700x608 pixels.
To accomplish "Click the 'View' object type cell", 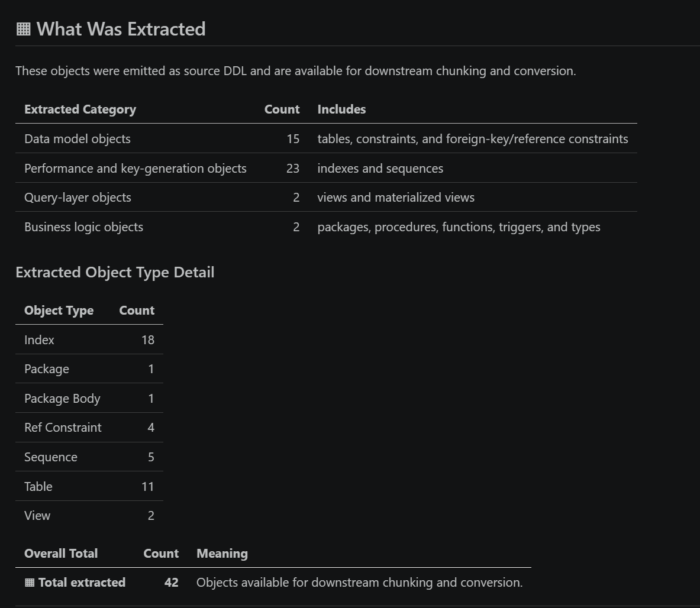I will click(x=37, y=515).
